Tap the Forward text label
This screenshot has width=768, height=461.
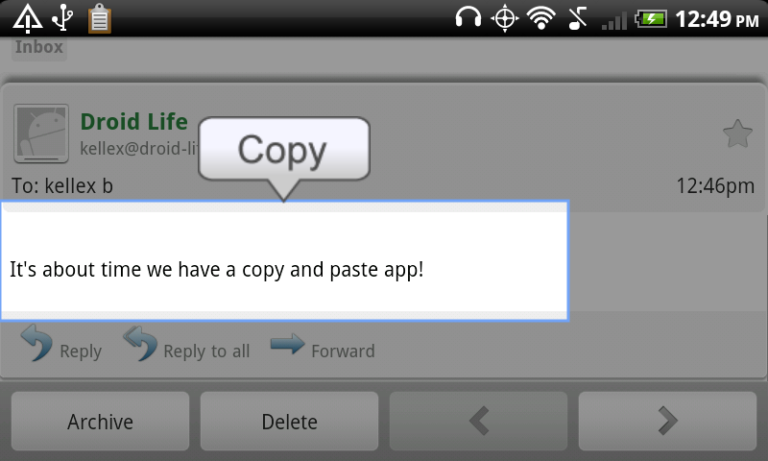(343, 351)
